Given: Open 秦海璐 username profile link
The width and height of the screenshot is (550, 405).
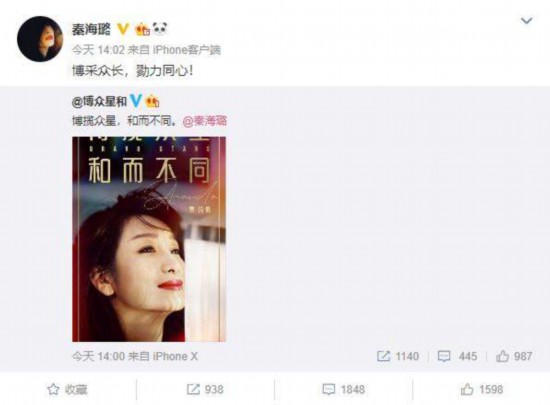Looking at the screenshot, I should pos(91,29).
